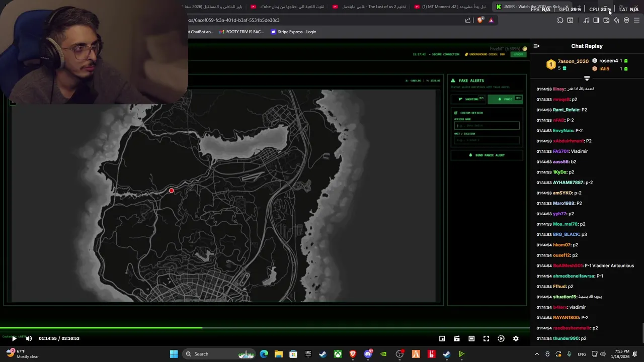
Task: Select the red marker on the map
Action: click(x=172, y=191)
